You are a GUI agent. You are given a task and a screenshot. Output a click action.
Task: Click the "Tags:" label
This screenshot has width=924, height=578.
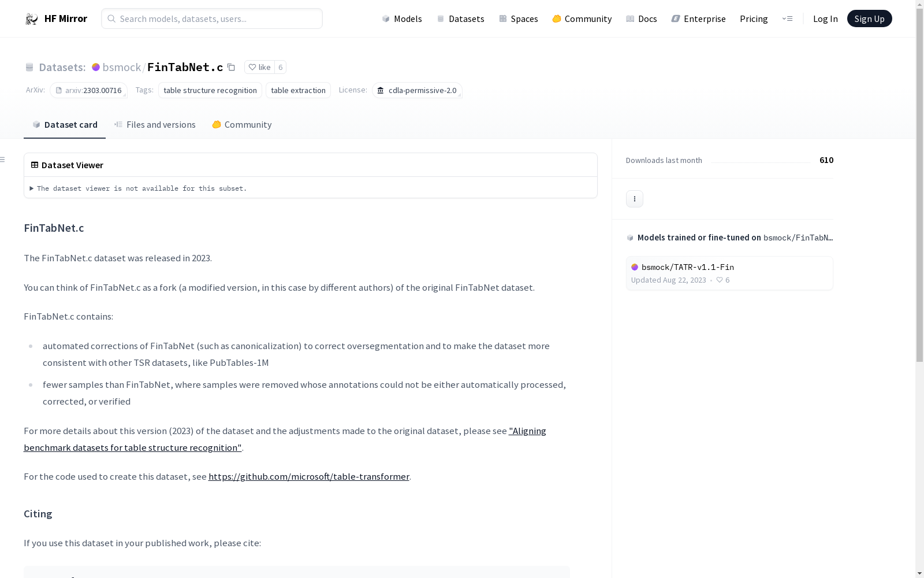tap(144, 90)
